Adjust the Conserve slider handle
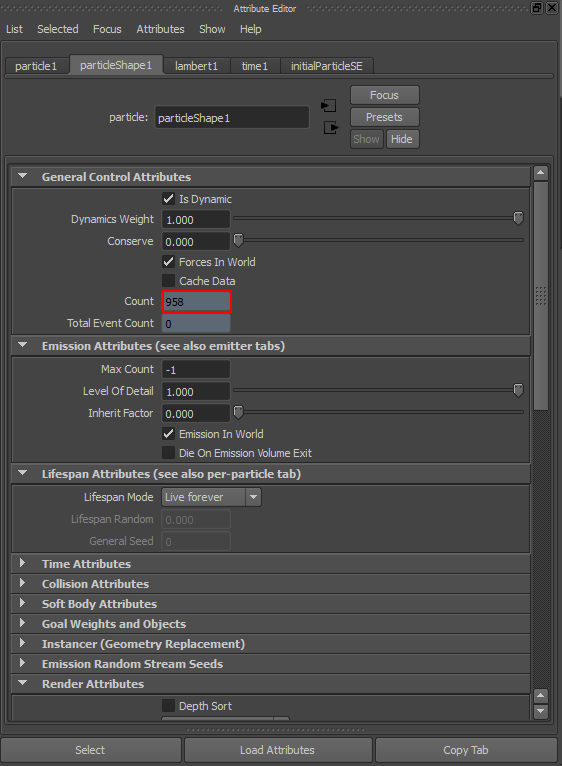 [238, 240]
